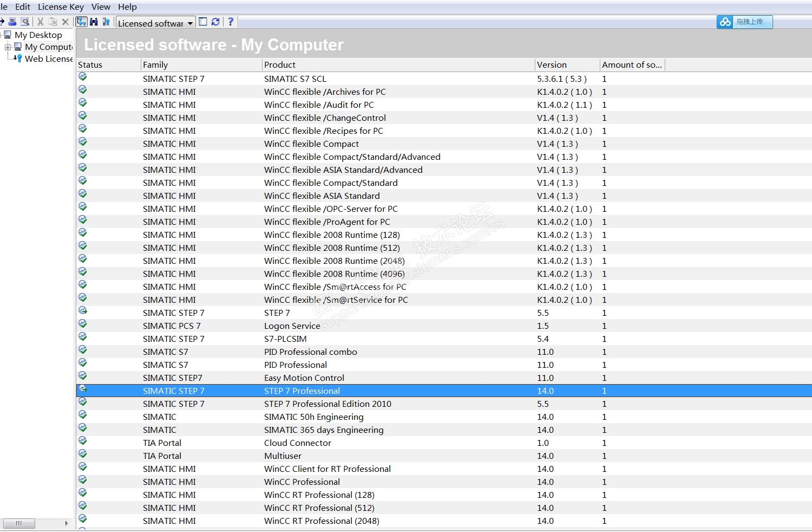Click the status icon for WinCC flexible /Recipes for PC
812x532 pixels.
coord(83,129)
